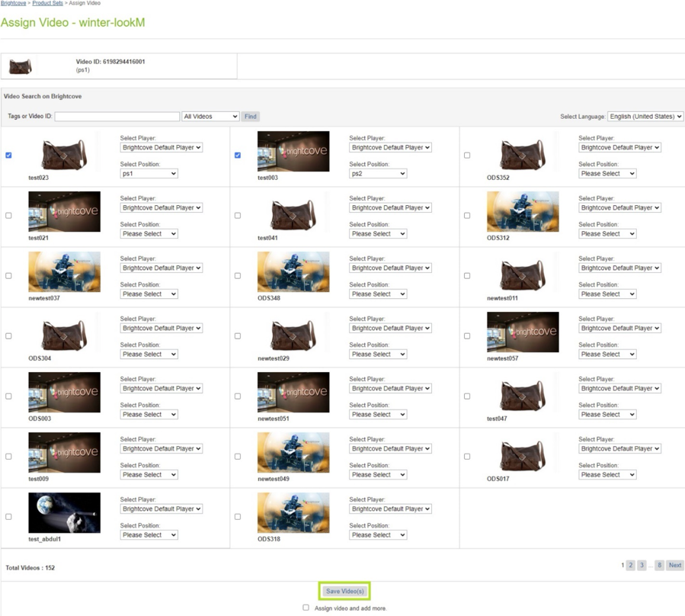Open the Select Position dropdown for newtest029
This screenshot has width=685, height=616.
pyautogui.click(x=378, y=354)
